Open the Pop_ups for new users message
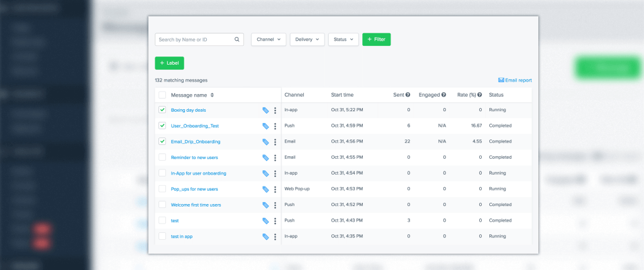The width and height of the screenshot is (644, 270). (x=194, y=189)
